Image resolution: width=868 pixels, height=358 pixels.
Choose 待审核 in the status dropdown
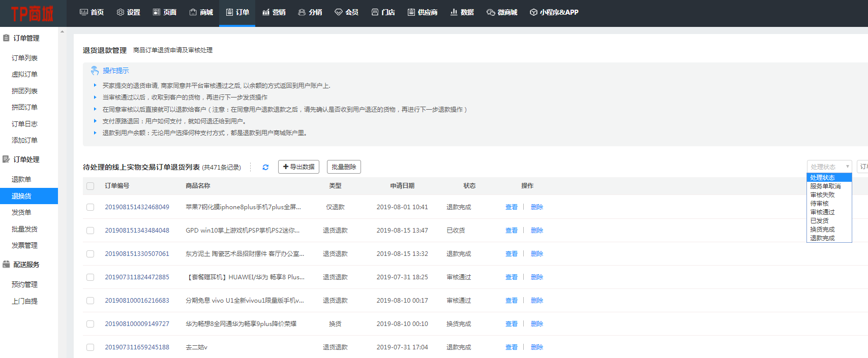point(819,204)
